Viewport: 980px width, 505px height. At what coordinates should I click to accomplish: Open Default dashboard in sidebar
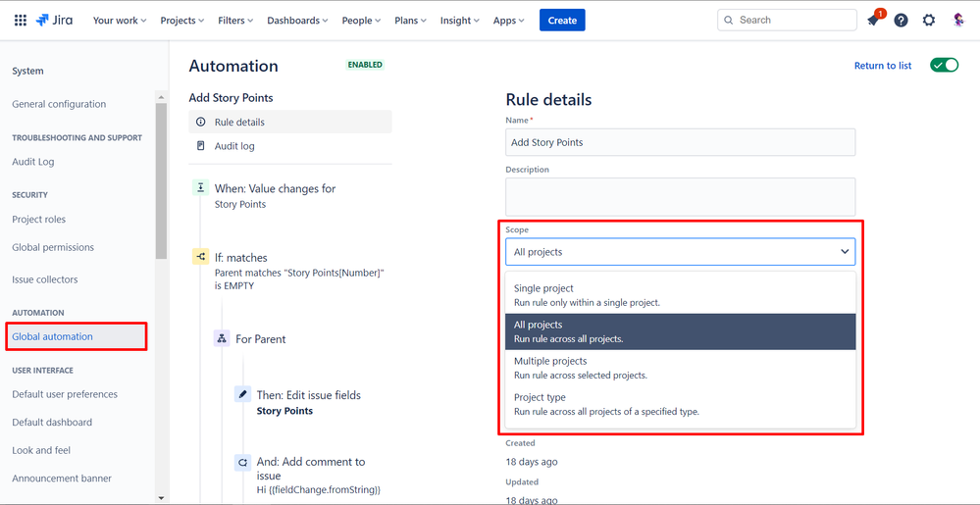click(52, 423)
